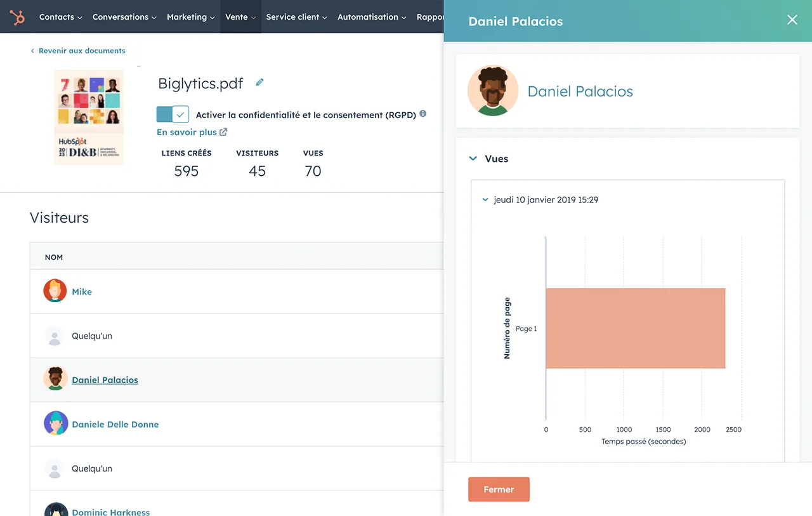Viewport: 812px width, 516px height.
Task: Click the HubSpot sprocket logo
Action: click(x=17, y=17)
